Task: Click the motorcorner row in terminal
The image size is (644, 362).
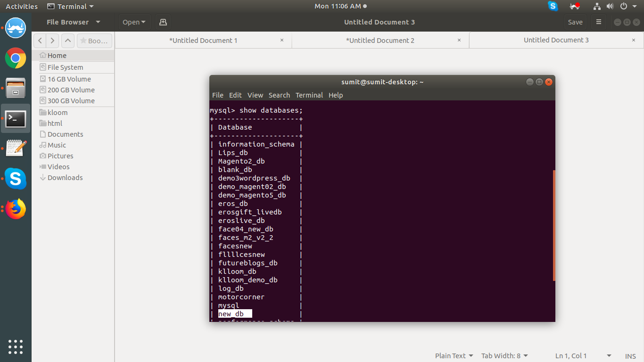Action: (241, 297)
